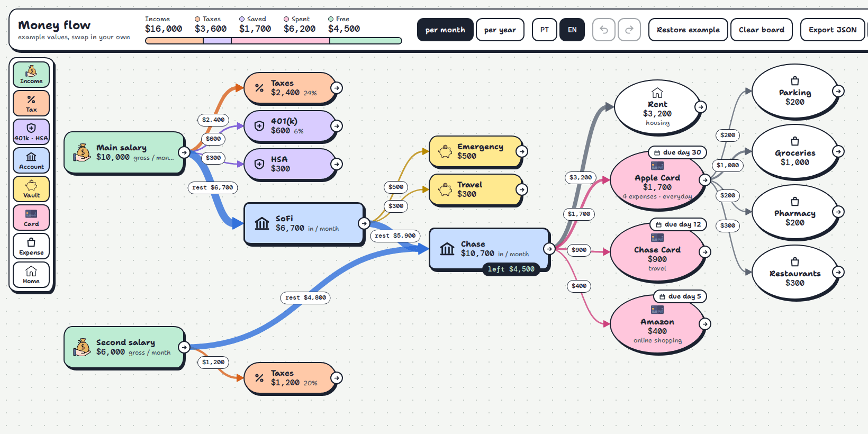Click the redo arrow button

click(629, 30)
